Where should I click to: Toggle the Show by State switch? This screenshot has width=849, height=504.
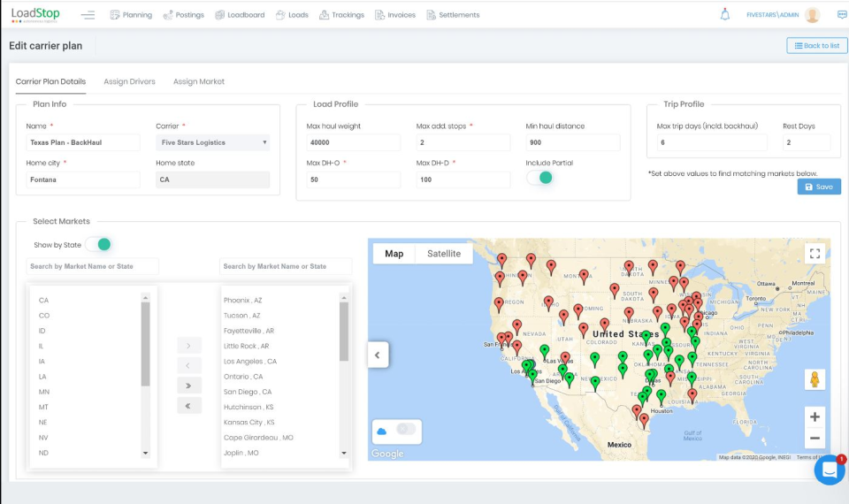click(x=98, y=245)
